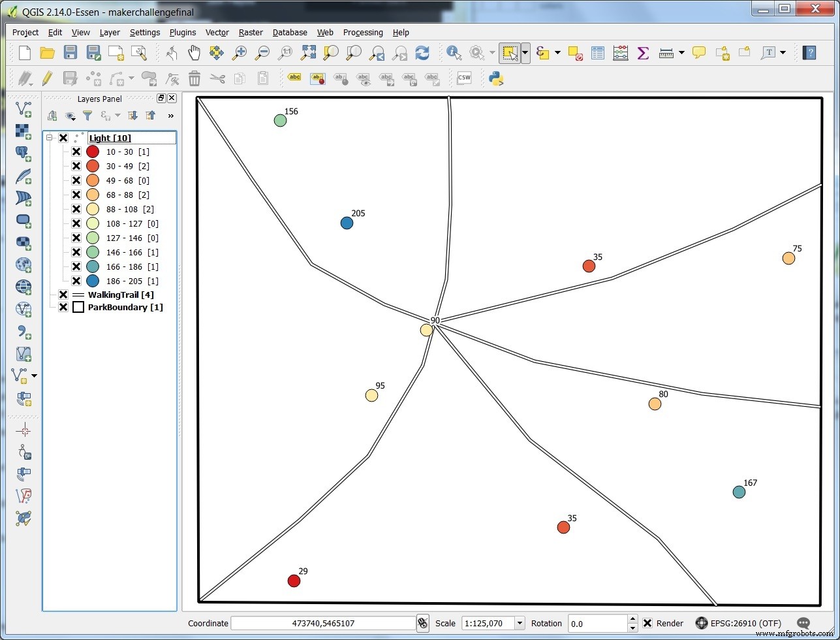Click the Zoom Full extent tool
The image size is (840, 640).
coord(308,53)
